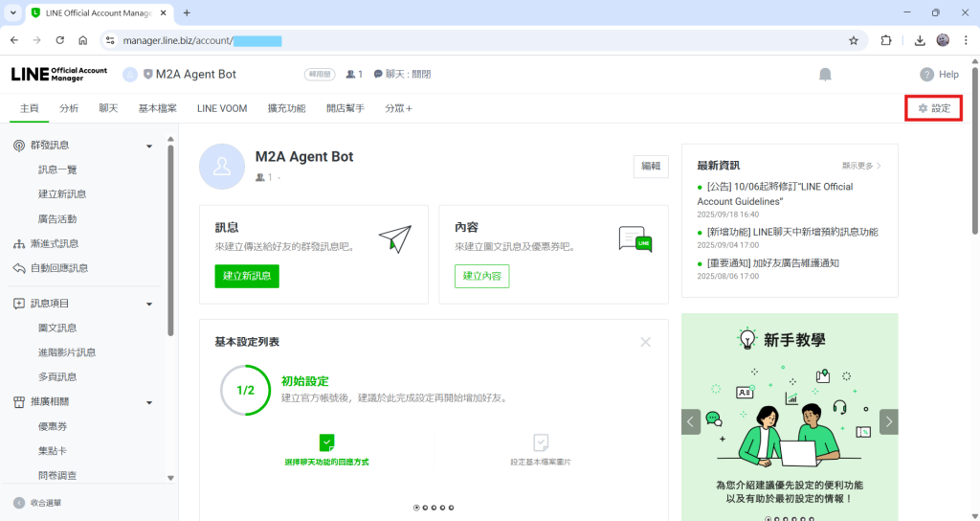Click the 1/2 setup progress circle
Screen dimensions: 980x521
pyautogui.click(x=246, y=391)
